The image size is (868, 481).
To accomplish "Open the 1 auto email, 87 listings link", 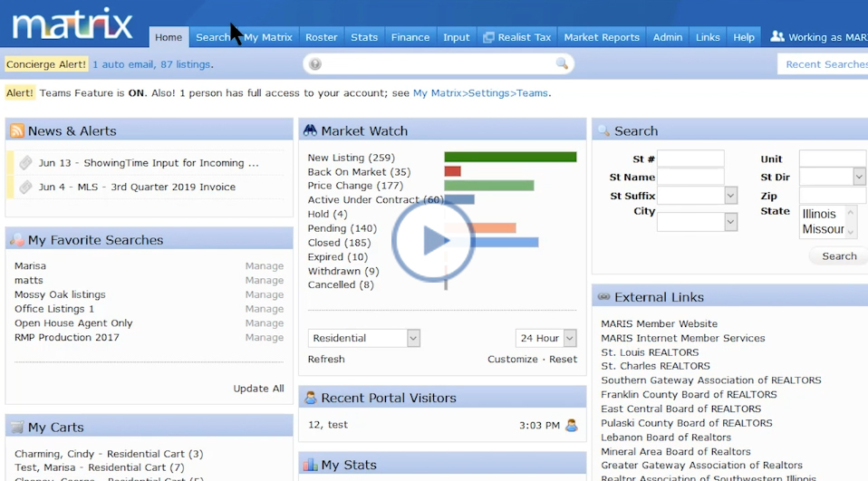I will pyautogui.click(x=151, y=64).
